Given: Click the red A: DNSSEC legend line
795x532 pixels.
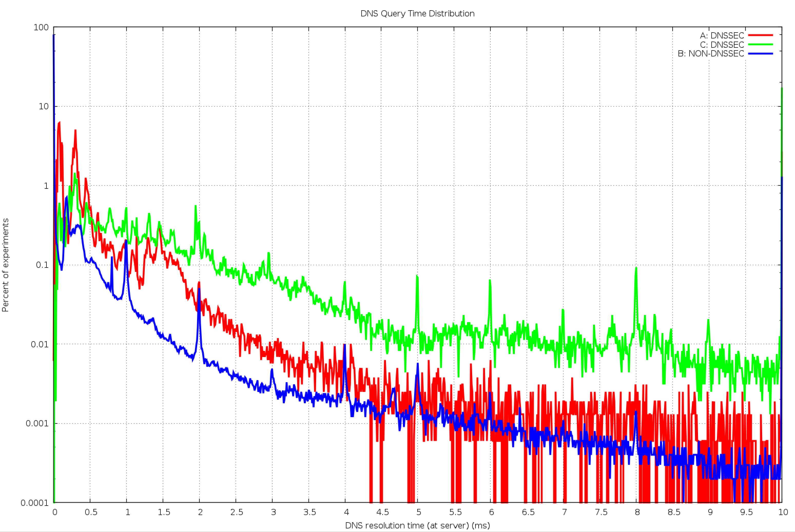Looking at the screenshot, I should (x=760, y=35).
